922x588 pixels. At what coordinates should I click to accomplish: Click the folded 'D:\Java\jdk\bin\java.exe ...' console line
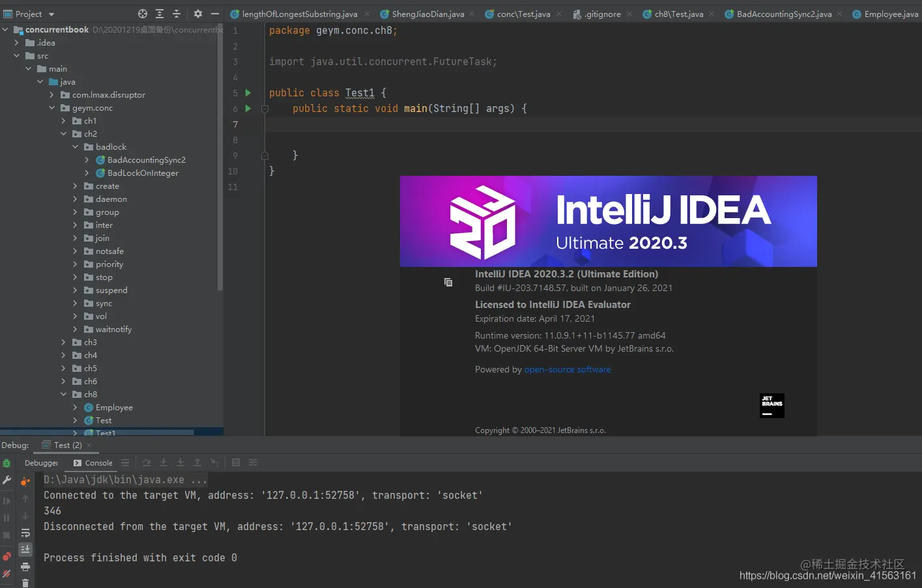[125, 480]
